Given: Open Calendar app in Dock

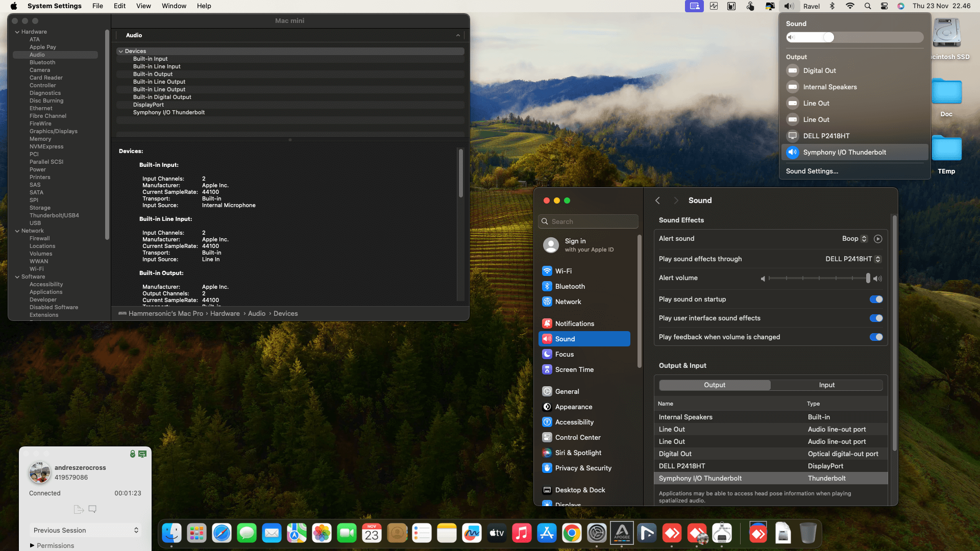Looking at the screenshot, I should click(x=372, y=534).
